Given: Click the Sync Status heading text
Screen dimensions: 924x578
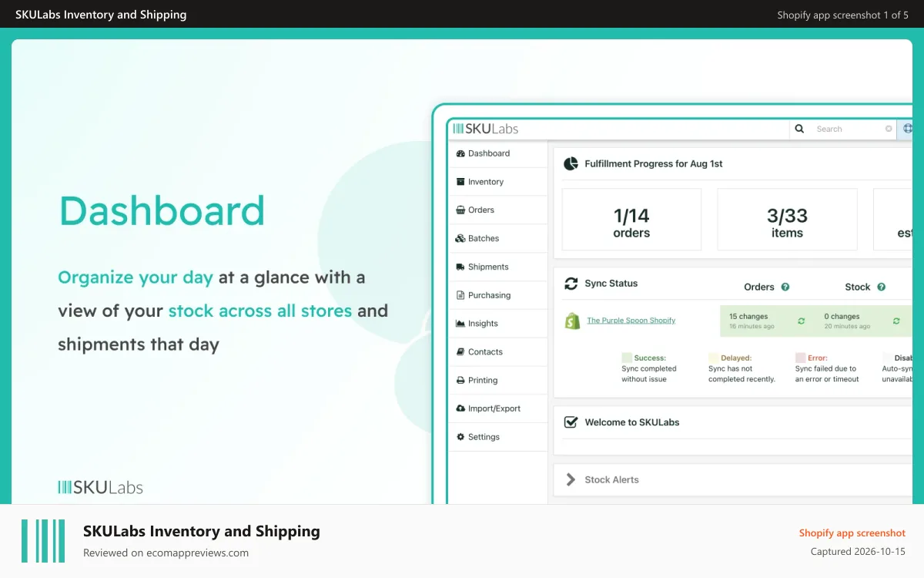Looking at the screenshot, I should (611, 284).
